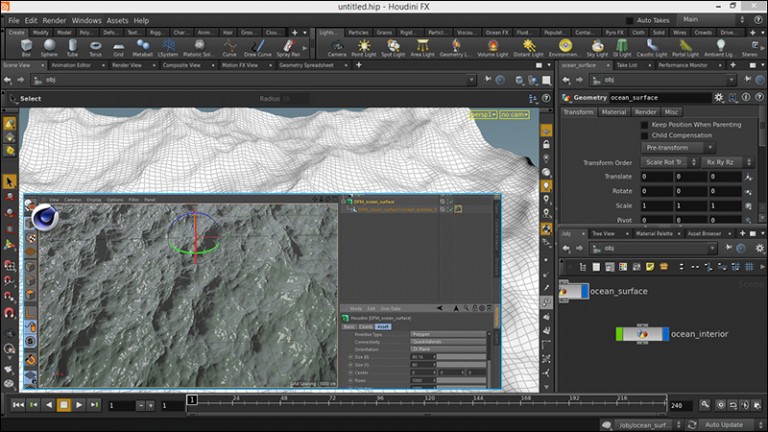Select the Torus shelf tool
The height and width of the screenshot is (432, 768).
pyautogui.click(x=96, y=48)
